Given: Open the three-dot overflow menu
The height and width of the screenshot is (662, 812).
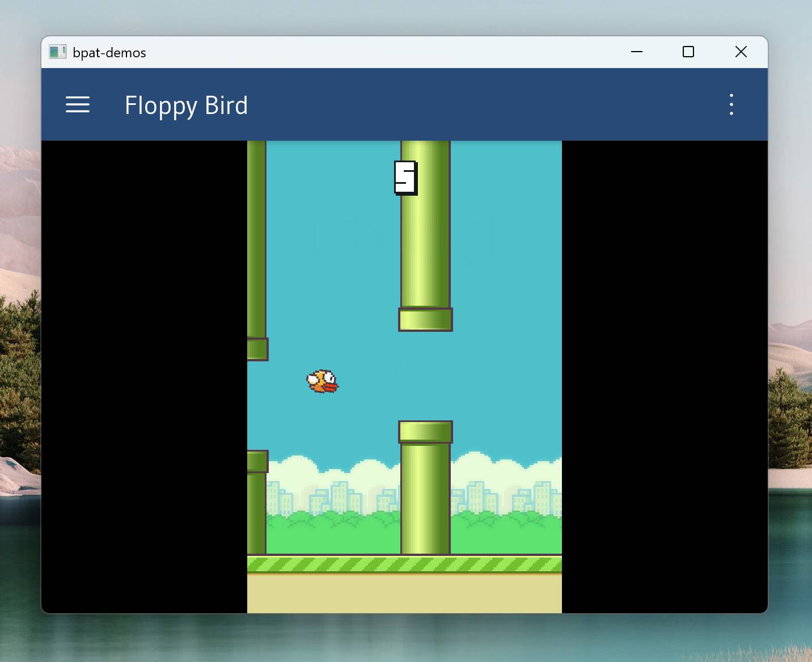Looking at the screenshot, I should click(731, 105).
